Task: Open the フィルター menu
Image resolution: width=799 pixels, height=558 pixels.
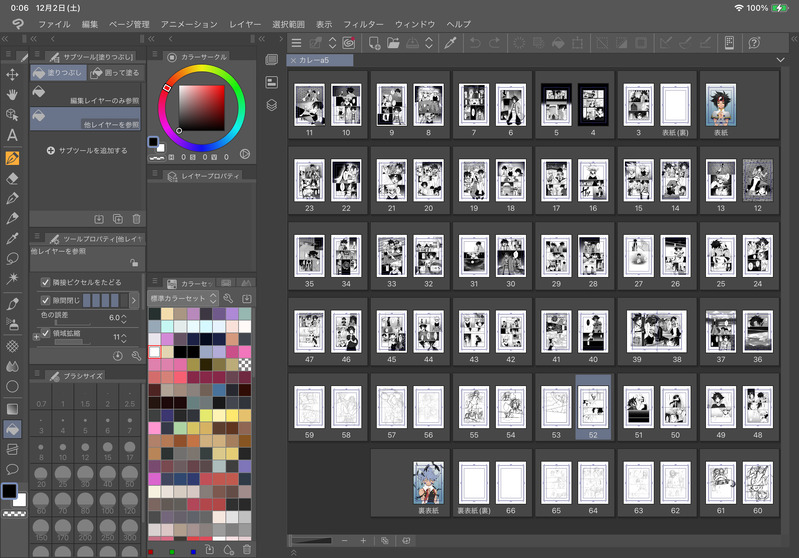Action: (x=363, y=24)
